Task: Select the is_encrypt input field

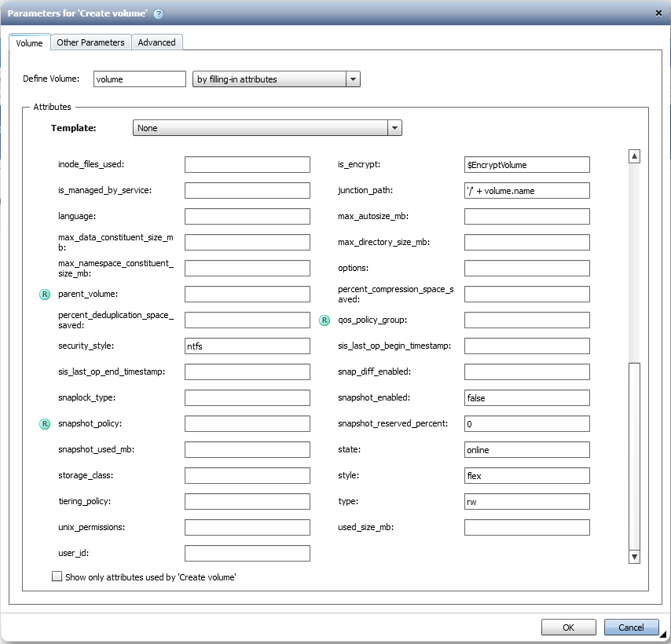Action: 526,165
